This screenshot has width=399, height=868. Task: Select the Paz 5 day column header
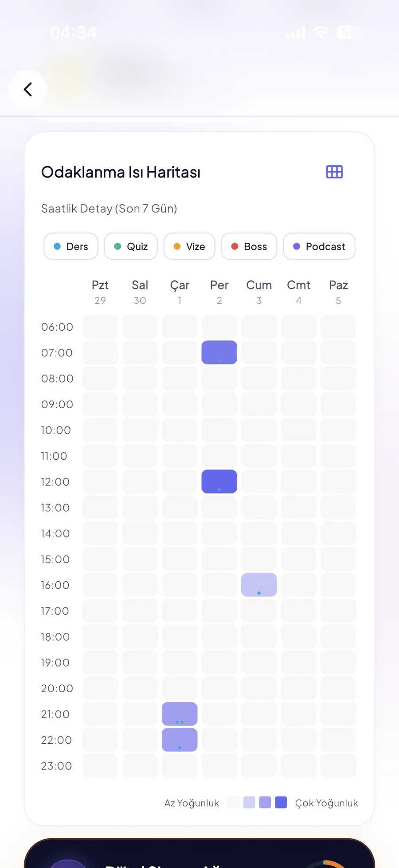point(338,292)
